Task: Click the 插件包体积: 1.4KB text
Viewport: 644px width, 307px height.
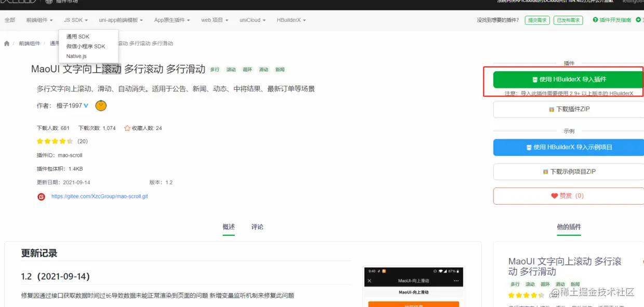Action: pos(60,169)
